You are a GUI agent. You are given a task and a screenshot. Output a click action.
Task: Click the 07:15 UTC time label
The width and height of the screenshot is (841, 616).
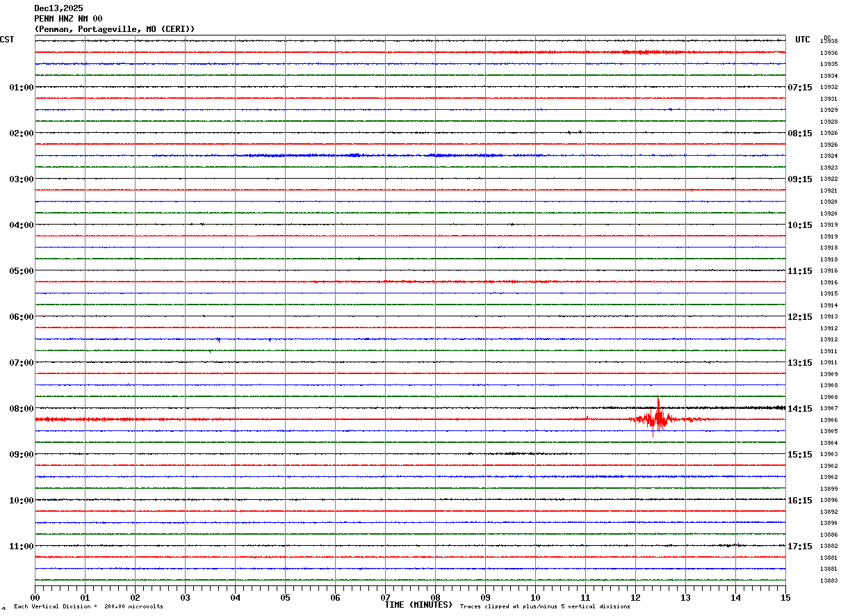tap(799, 88)
